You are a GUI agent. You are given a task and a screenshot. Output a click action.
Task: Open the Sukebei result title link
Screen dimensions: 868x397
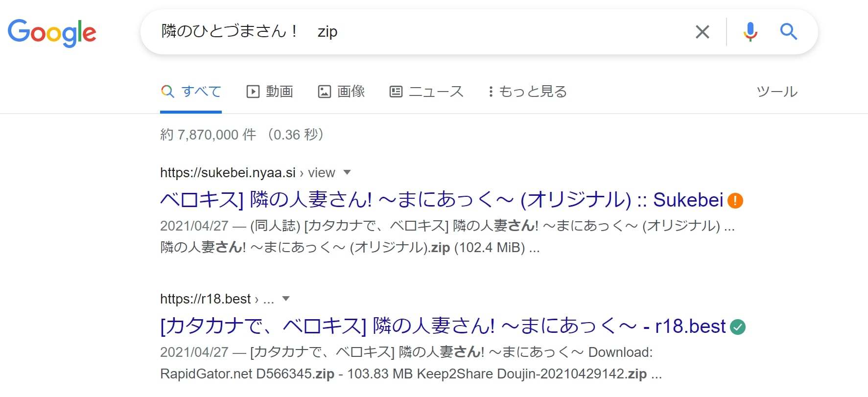(x=442, y=200)
